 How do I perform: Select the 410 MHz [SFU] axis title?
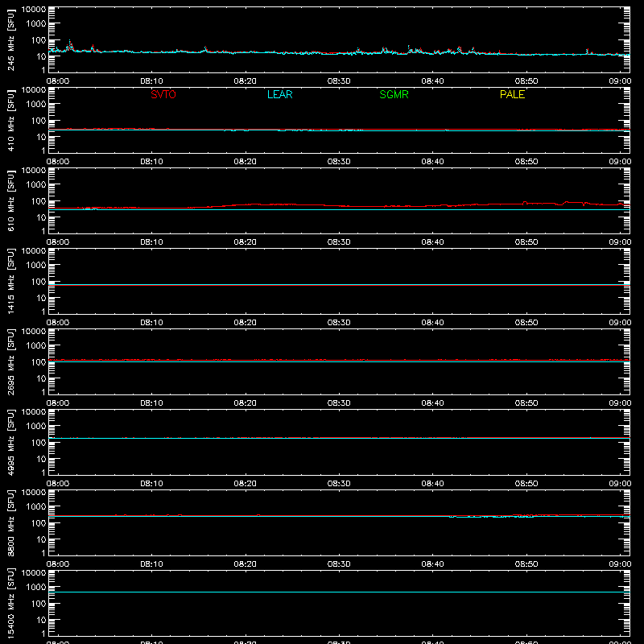click(11, 120)
